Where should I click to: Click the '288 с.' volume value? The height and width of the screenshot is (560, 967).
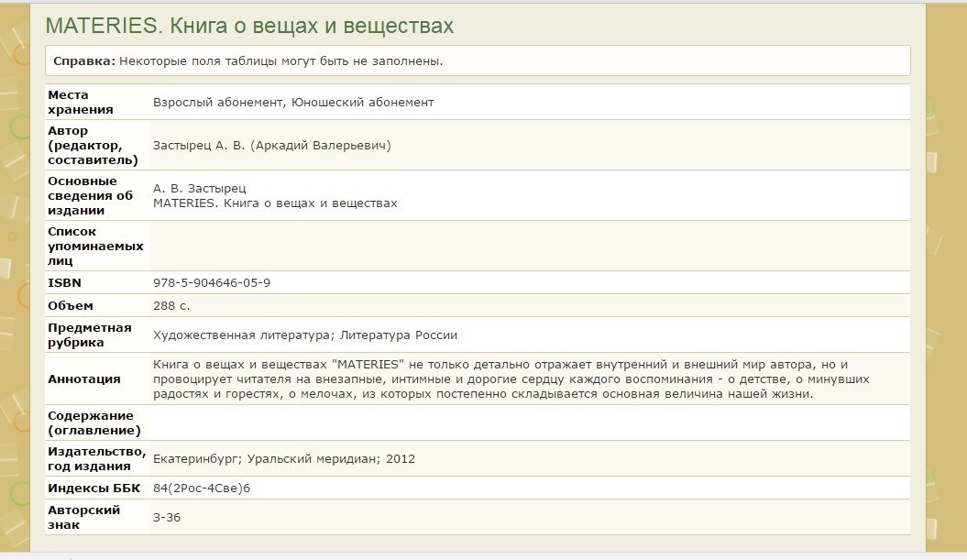[x=171, y=305]
